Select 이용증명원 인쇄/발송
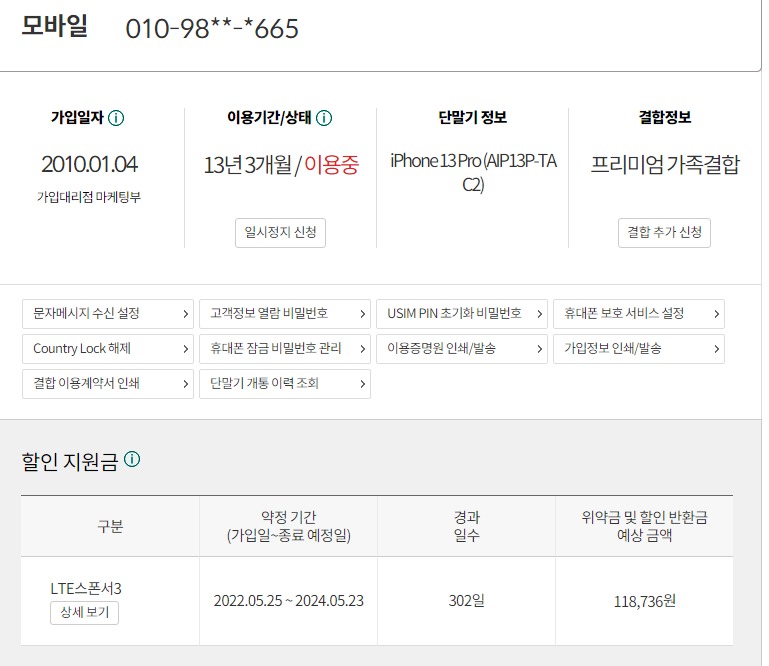 [462, 349]
